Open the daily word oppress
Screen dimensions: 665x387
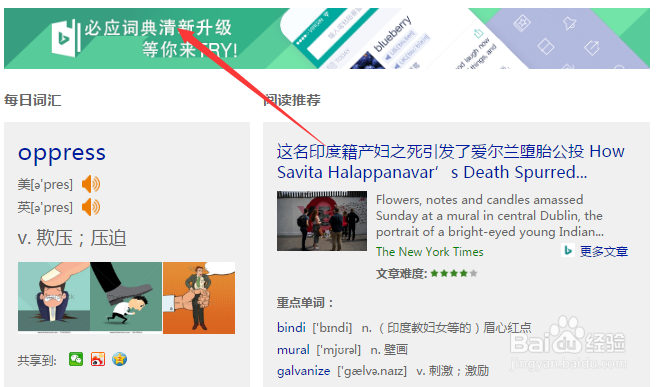(x=62, y=153)
